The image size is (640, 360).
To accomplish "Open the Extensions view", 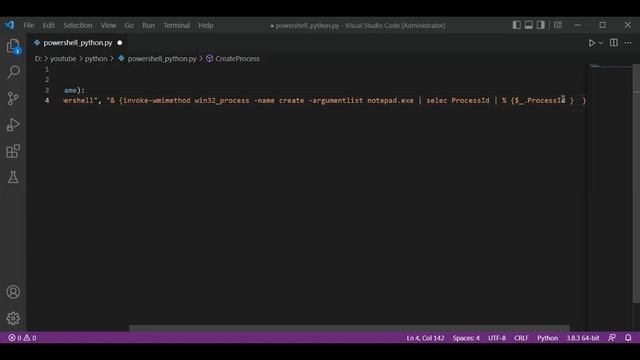I will coord(13,151).
